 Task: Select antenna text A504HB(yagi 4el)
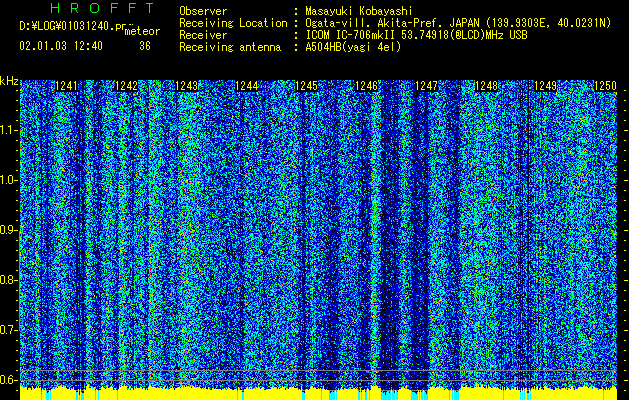[353, 47]
